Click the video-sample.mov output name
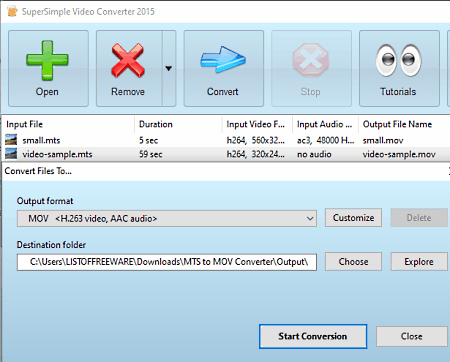The image size is (450, 362). point(399,154)
